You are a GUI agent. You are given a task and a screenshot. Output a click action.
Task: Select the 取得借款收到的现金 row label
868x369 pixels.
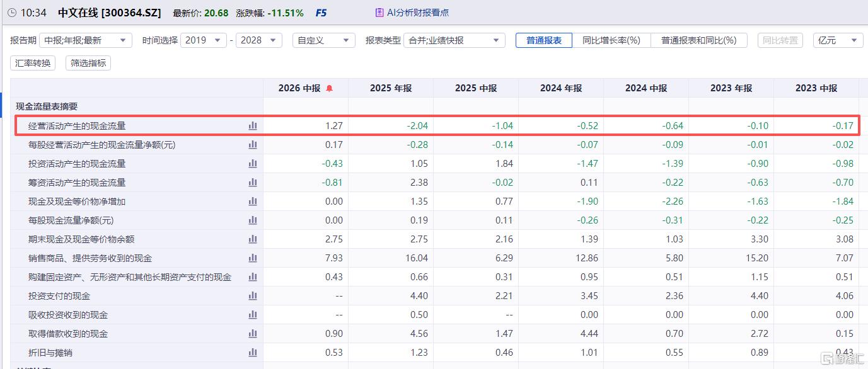click(x=68, y=334)
